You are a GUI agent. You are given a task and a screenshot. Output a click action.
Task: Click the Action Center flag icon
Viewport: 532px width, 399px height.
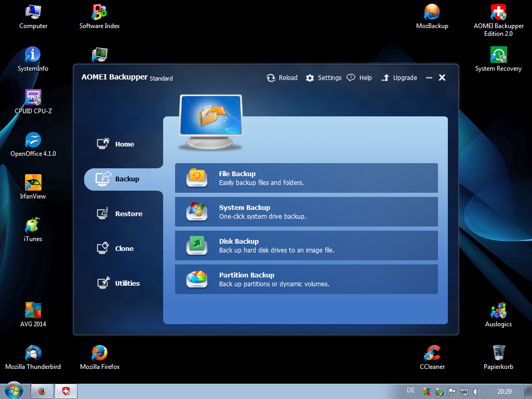(x=451, y=392)
